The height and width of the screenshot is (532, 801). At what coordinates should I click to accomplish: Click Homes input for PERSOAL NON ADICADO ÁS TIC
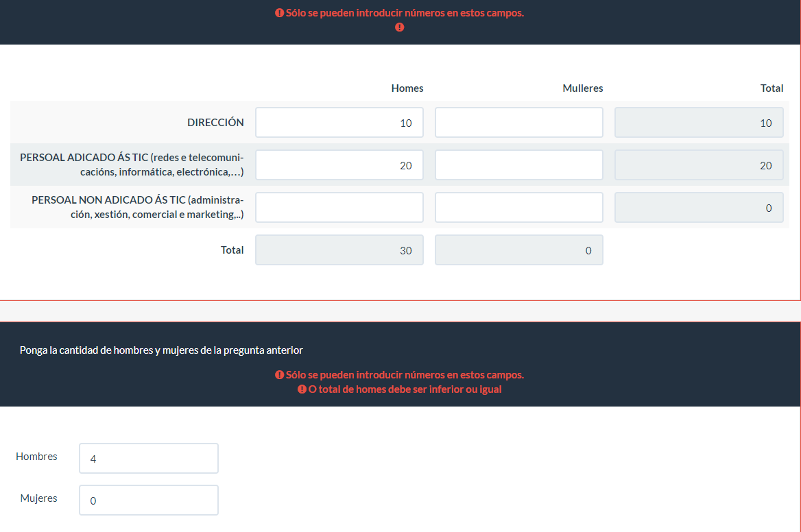click(x=339, y=208)
